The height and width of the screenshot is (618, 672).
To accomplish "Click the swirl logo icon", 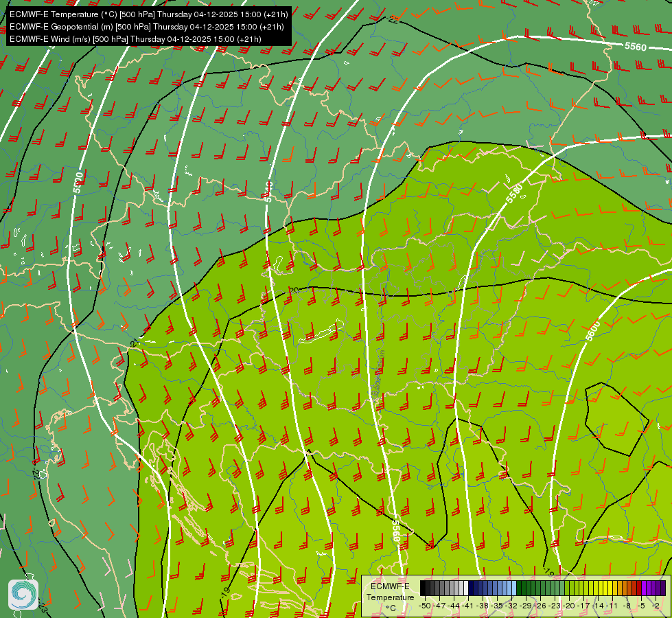I will pos(23,595).
